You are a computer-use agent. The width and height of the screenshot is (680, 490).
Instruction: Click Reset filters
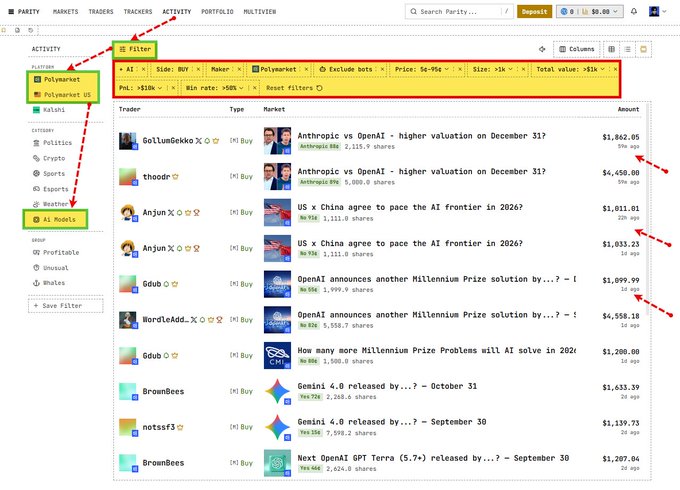coord(294,88)
